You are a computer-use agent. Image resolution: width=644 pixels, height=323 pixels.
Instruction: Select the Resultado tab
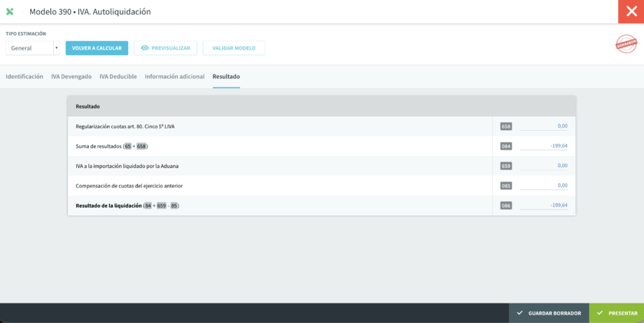226,76
